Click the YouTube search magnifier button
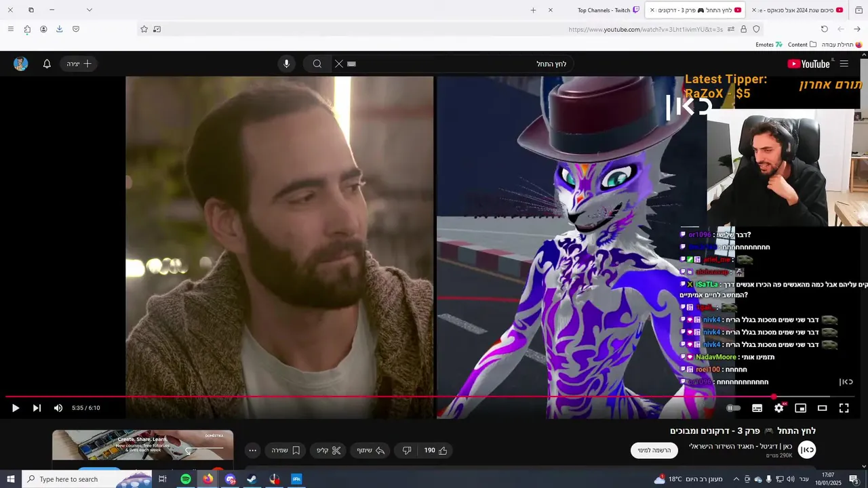 [317, 64]
